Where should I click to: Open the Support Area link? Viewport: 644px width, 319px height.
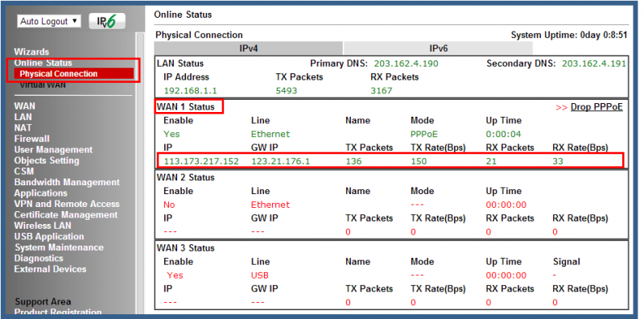click(x=43, y=302)
